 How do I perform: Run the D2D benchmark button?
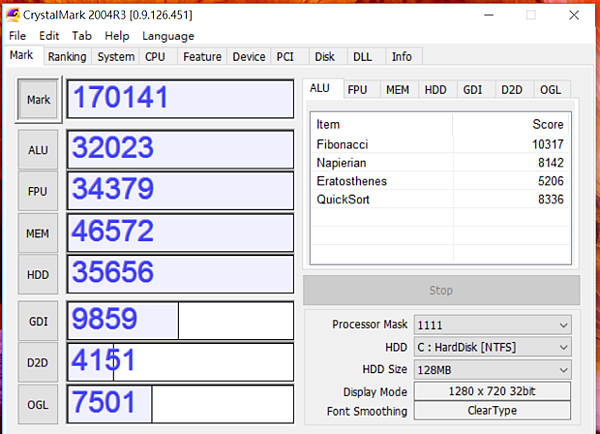38,362
